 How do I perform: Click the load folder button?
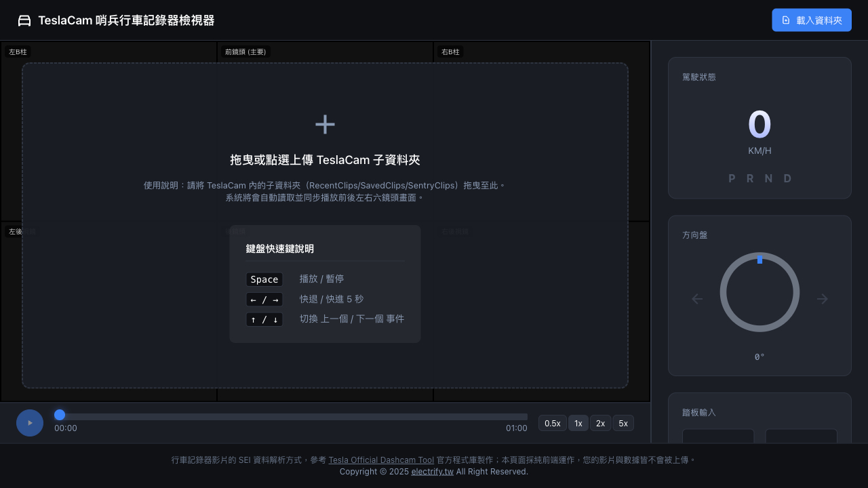pos(811,20)
